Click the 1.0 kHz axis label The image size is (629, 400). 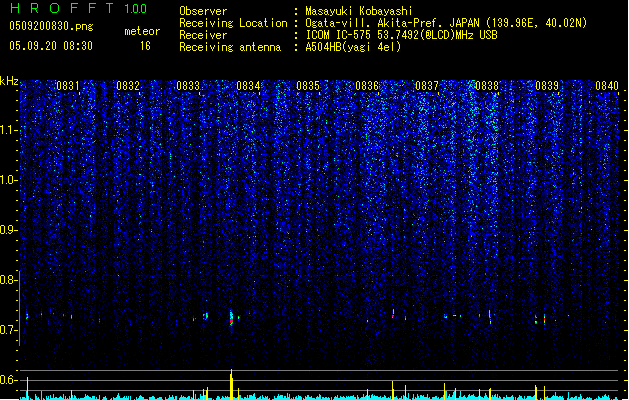point(9,180)
